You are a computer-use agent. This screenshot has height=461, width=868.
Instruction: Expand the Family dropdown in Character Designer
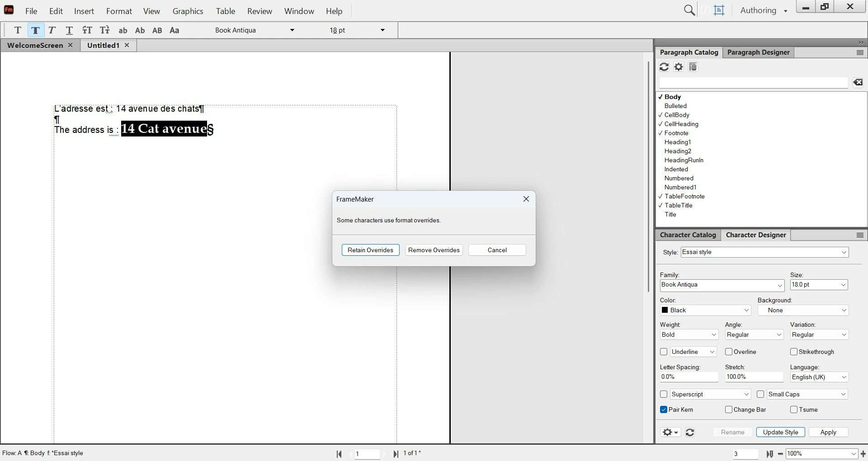[x=780, y=285]
